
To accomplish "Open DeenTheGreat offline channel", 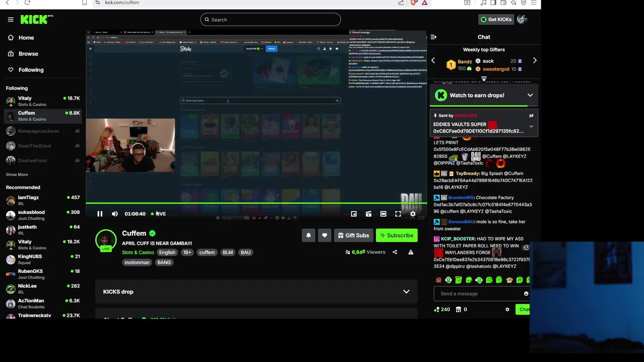I will pyautogui.click(x=42, y=146).
